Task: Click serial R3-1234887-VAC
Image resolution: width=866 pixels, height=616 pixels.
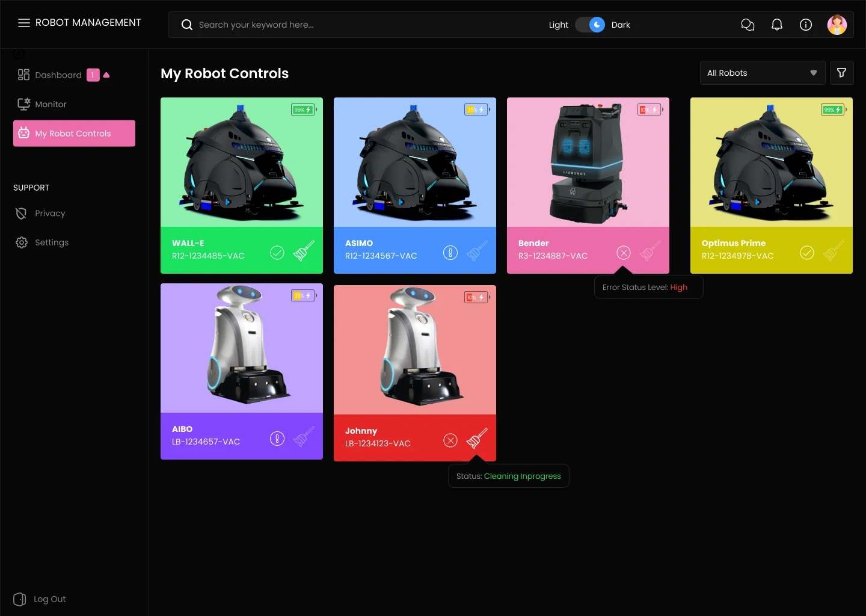Action: pyautogui.click(x=553, y=256)
